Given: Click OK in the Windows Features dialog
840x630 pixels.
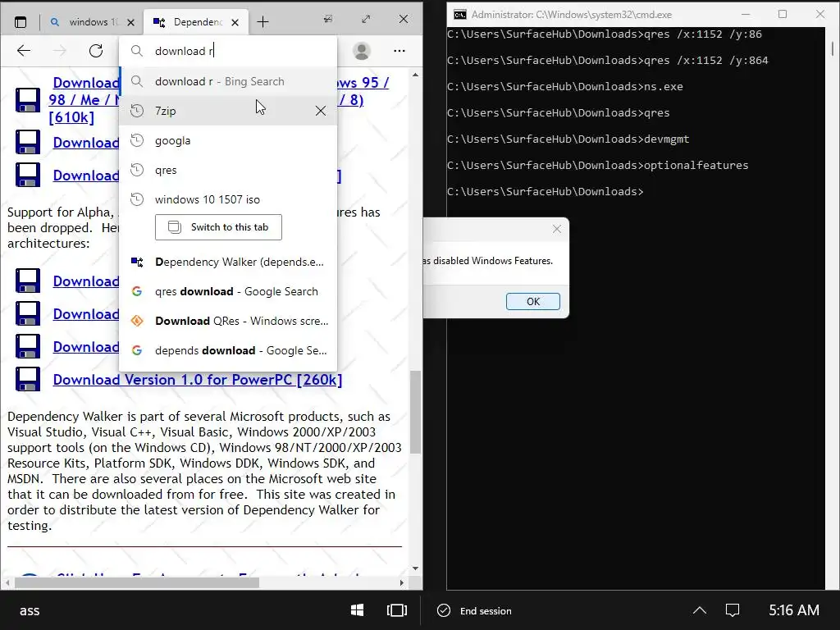Looking at the screenshot, I should pyautogui.click(x=533, y=302).
